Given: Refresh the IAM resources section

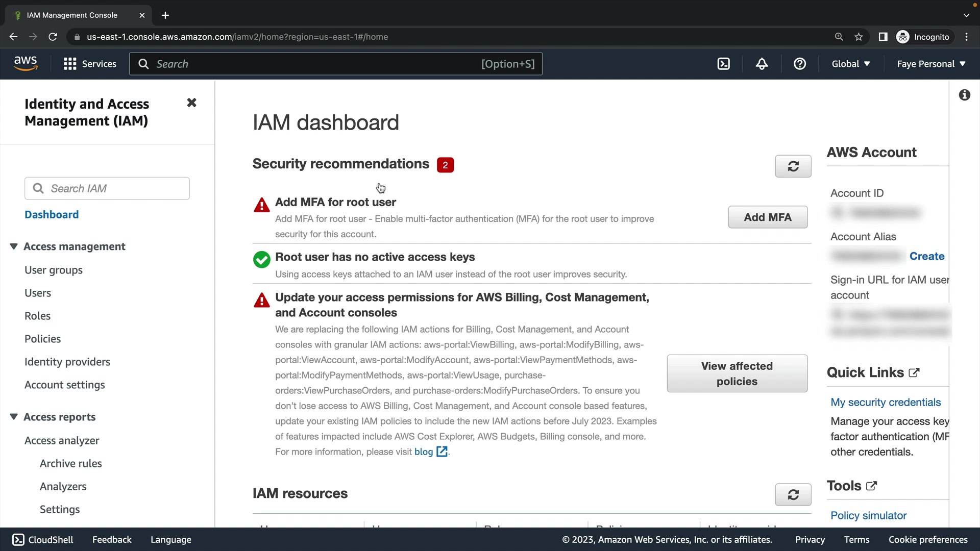Looking at the screenshot, I should coord(793,494).
